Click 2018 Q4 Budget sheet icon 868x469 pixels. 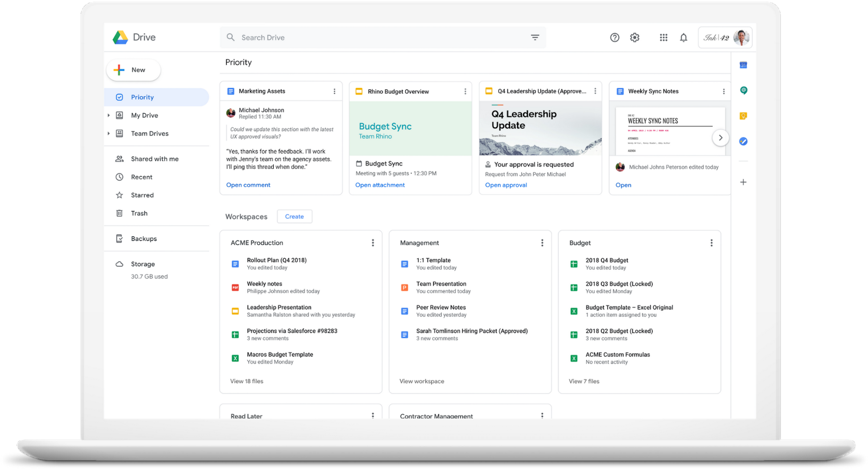[574, 264]
